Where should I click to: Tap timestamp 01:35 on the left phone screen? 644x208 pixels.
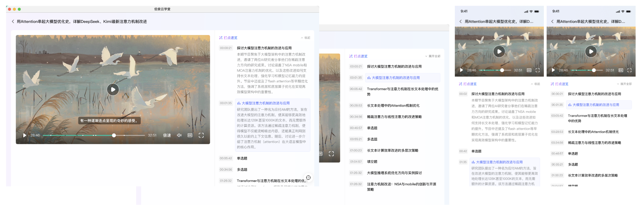[463, 162]
